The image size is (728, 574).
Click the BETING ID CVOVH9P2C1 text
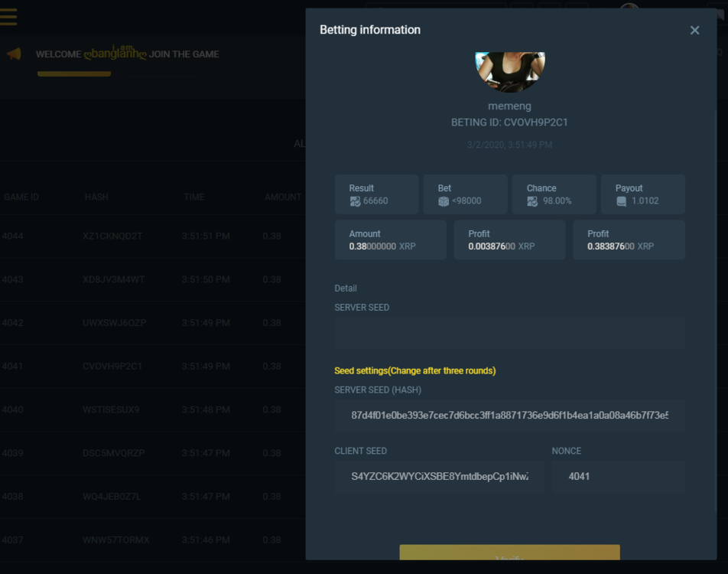point(509,122)
